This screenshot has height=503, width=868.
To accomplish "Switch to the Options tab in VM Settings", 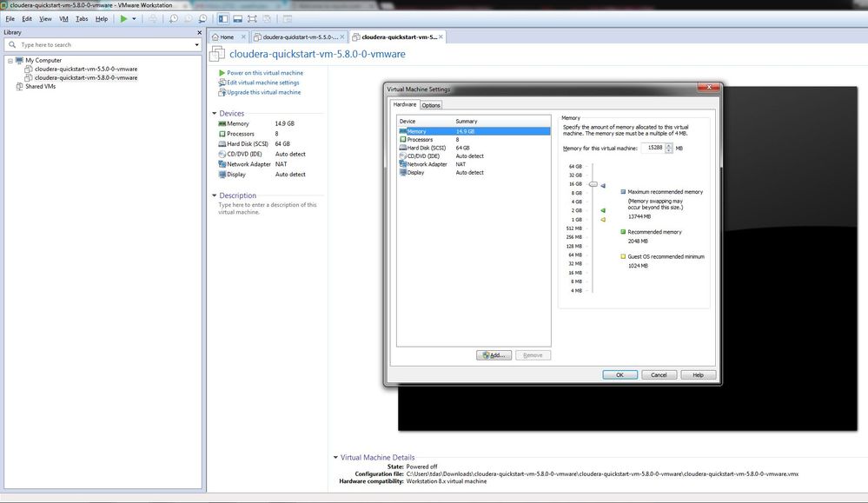I will tap(431, 104).
